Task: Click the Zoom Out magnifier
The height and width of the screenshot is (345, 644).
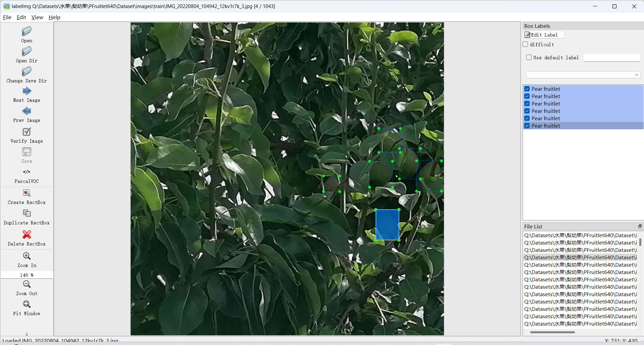Action: tap(27, 284)
